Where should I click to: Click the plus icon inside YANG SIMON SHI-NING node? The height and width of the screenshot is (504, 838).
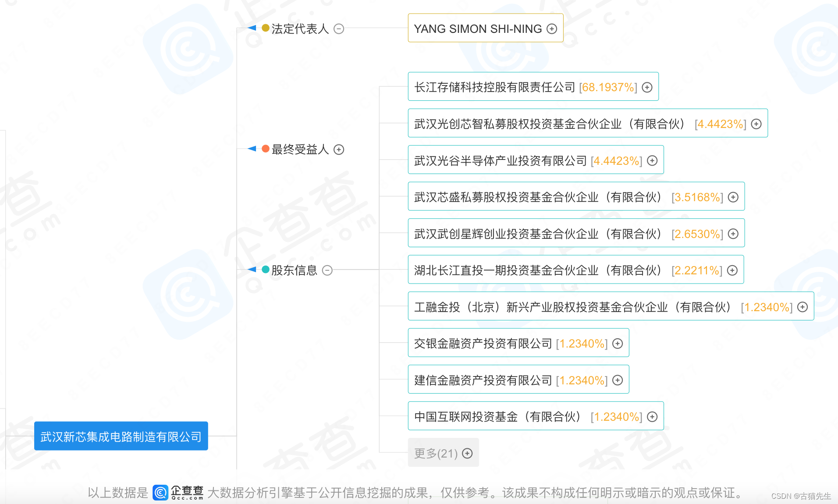(551, 28)
